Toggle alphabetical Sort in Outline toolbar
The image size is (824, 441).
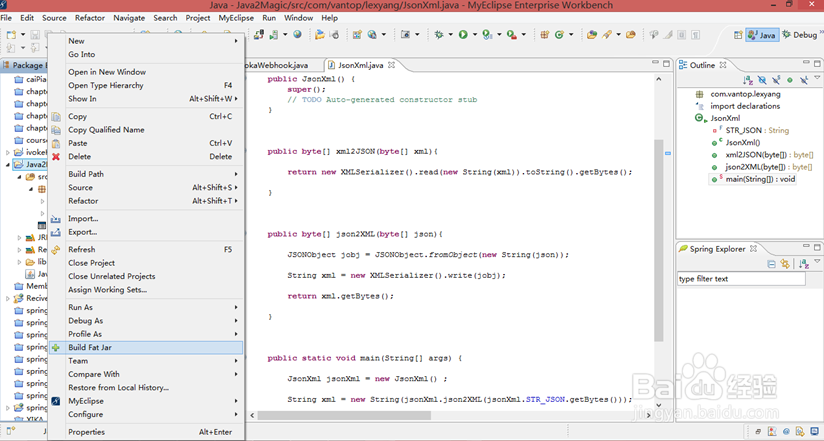click(748, 80)
